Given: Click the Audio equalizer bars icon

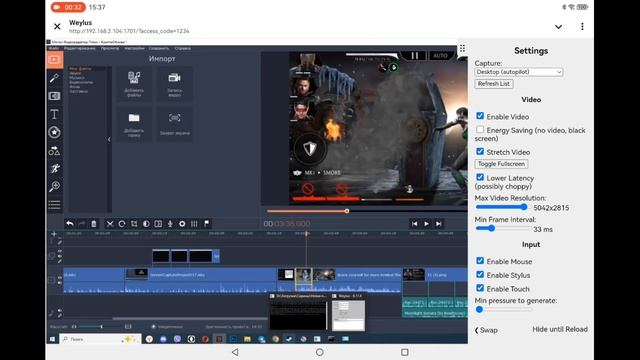Looking at the screenshot, I should click(194, 224).
